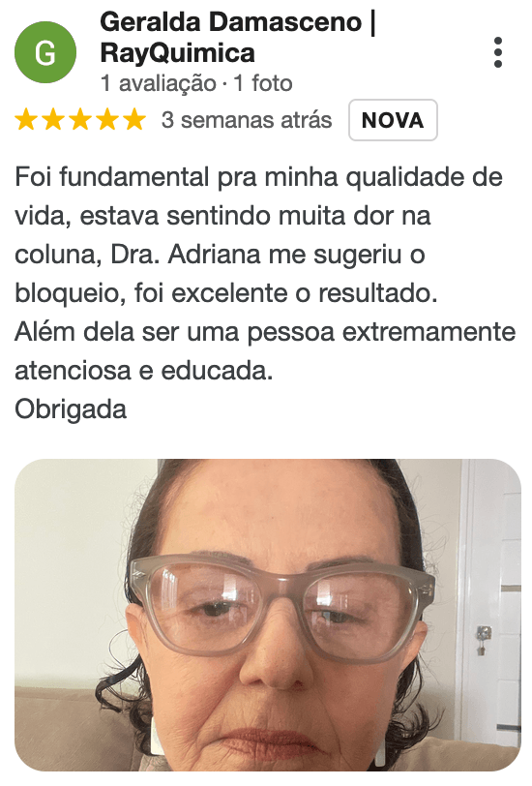Image resolution: width=532 pixels, height=786 pixels.
Task: Open the three-dot review options menu
Action: coord(497,52)
